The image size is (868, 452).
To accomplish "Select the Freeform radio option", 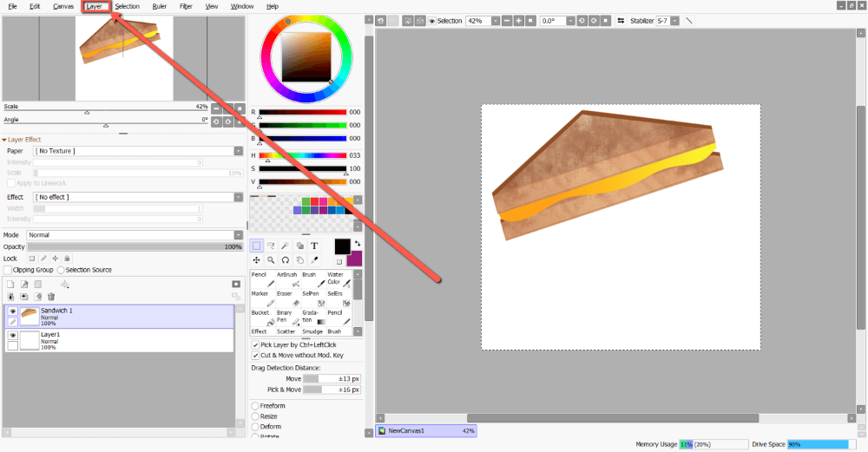I will [x=255, y=406].
